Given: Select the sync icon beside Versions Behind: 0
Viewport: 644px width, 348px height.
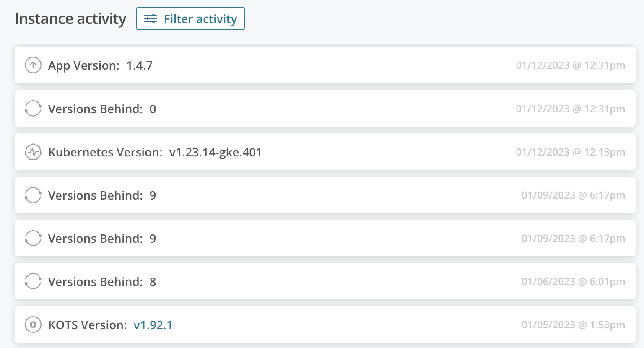Looking at the screenshot, I should click(33, 109).
